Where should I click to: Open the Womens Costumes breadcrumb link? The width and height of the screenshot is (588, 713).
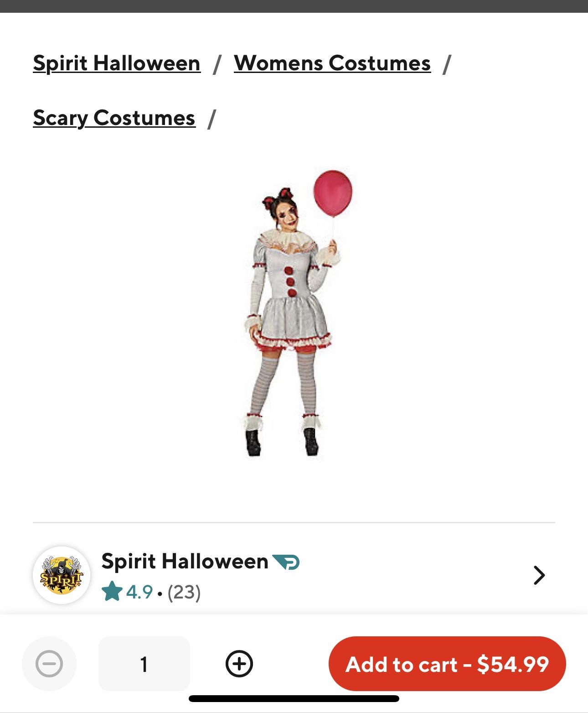coord(331,63)
